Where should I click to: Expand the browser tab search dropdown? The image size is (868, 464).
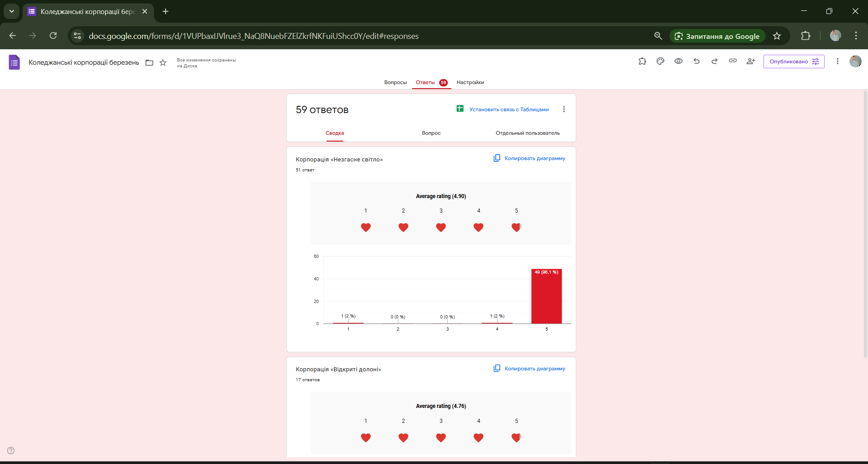pos(12,11)
